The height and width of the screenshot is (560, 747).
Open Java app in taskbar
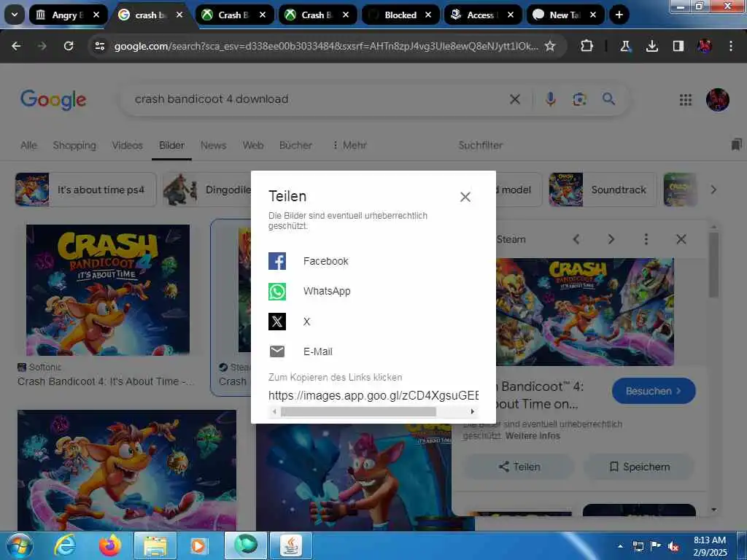pos(291,545)
